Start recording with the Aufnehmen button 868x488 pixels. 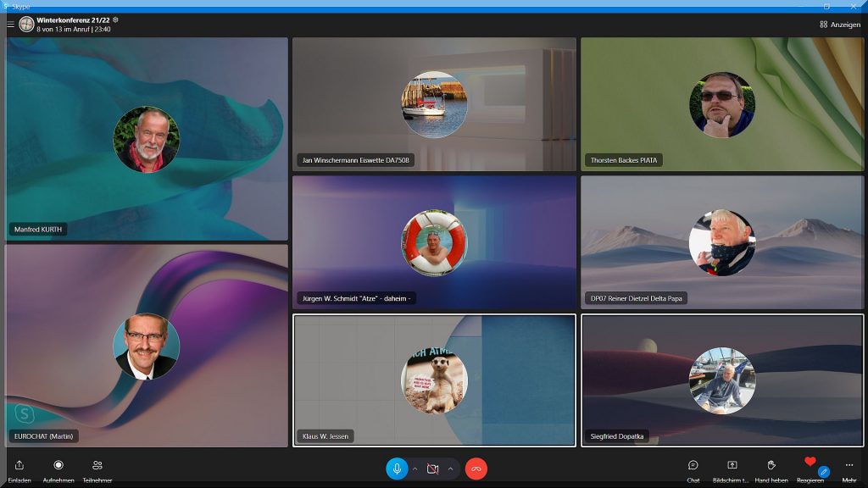58,465
